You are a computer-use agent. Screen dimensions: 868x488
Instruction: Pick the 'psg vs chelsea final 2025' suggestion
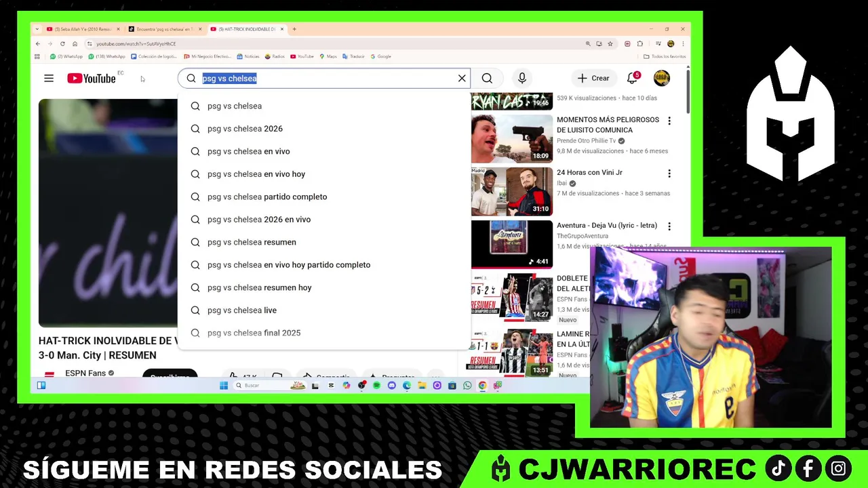pos(324,333)
